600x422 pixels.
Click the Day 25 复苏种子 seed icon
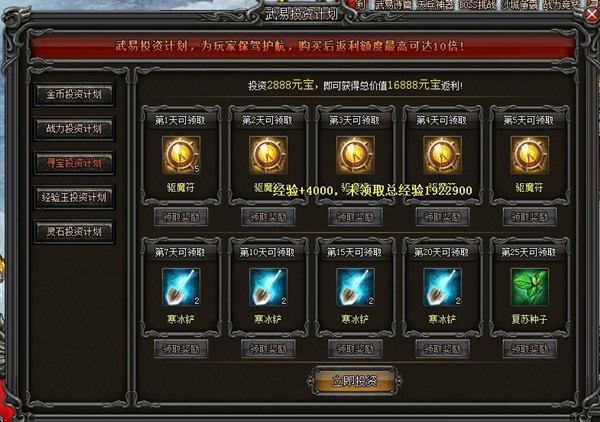[530, 287]
